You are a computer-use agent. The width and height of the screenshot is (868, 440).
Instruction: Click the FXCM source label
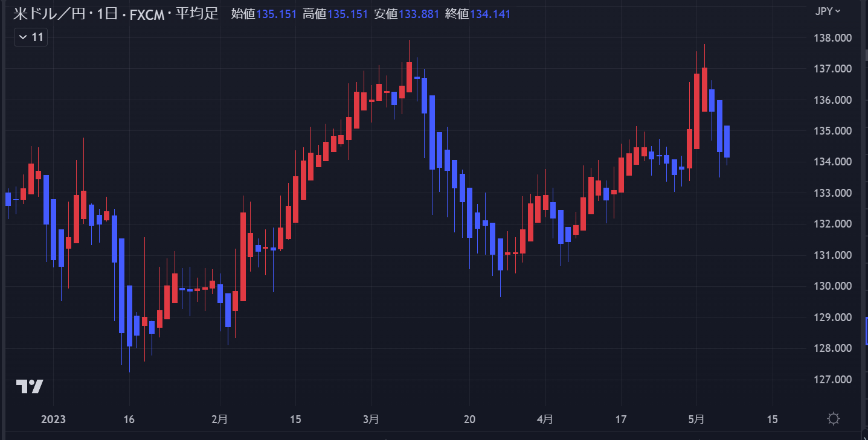(x=147, y=14)
